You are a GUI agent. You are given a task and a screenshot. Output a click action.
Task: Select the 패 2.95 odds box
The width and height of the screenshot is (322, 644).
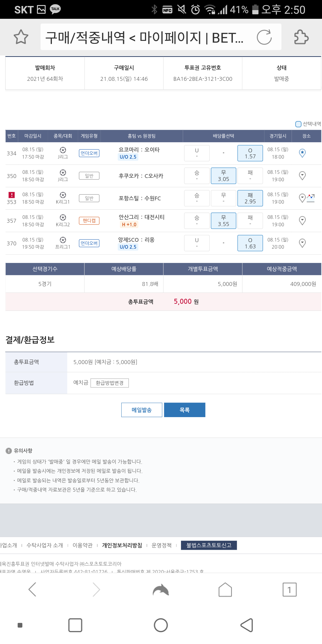coord(250,198)
